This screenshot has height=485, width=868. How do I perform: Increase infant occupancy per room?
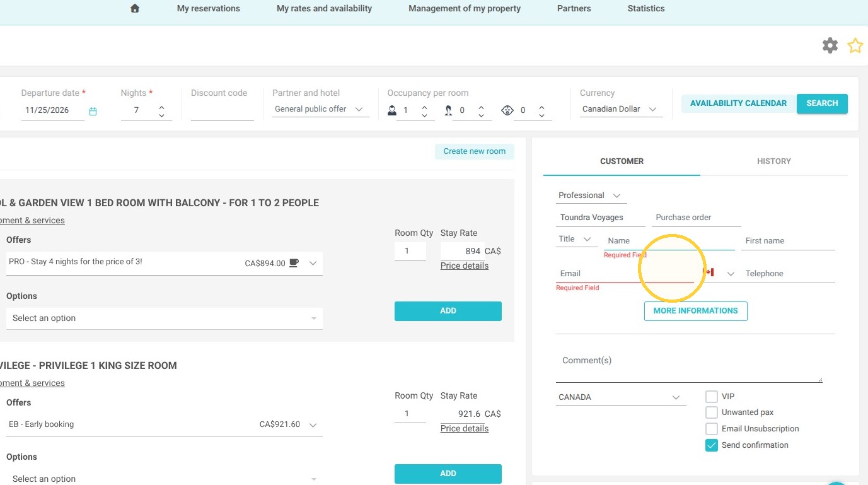tap(541, 107)
